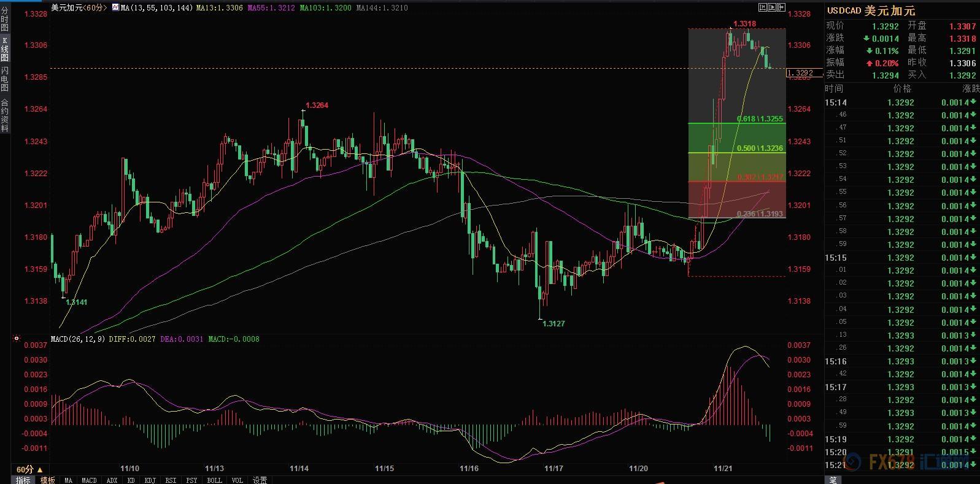
Task: Click the MA103:1.3200 legend value
Action: [x=326, y=8]
